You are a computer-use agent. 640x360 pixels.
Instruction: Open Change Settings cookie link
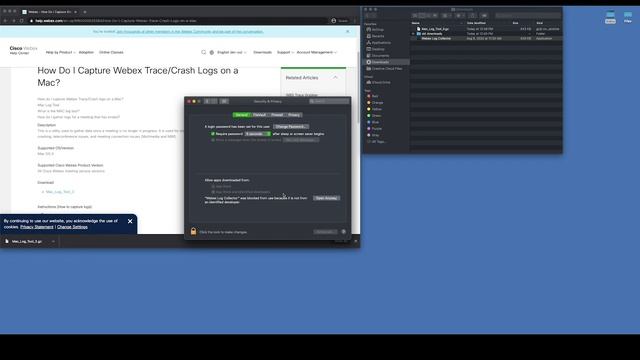click(x=72, y=227)
